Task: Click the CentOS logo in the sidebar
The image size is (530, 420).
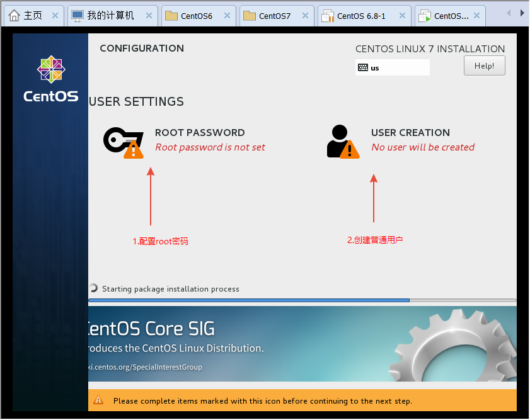Action: tap(51, 79)
